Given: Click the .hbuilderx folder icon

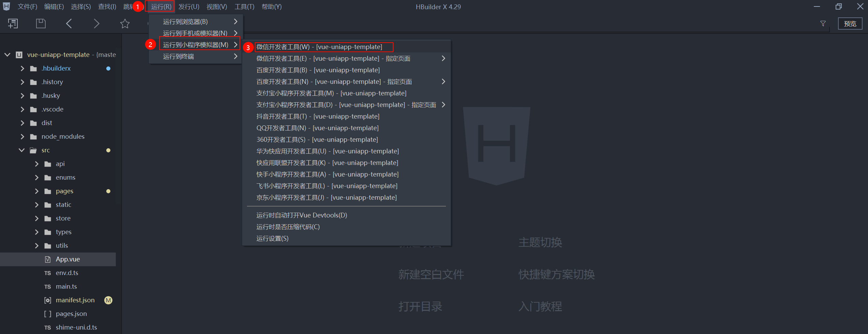Looking at the screenshot, I should coord(33,69).
